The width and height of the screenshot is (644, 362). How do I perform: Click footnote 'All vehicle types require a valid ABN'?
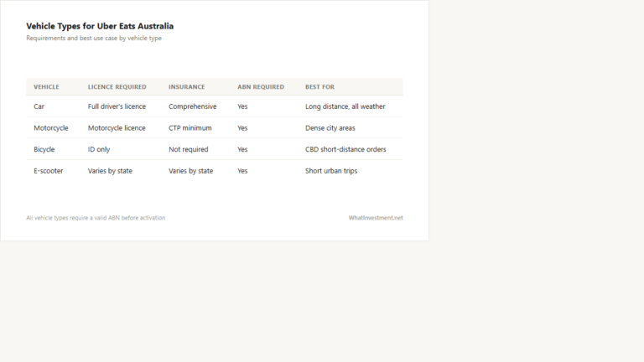96,218
